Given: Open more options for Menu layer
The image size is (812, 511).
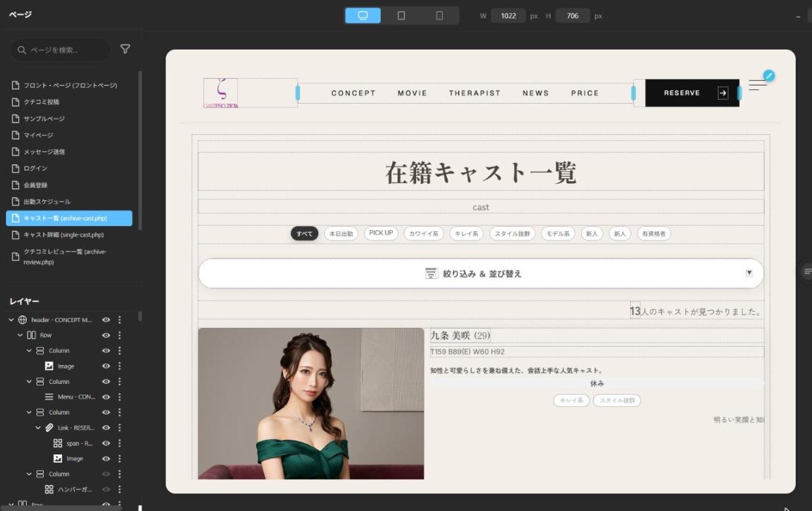Looking at the screenshot, I should (119, 397).
